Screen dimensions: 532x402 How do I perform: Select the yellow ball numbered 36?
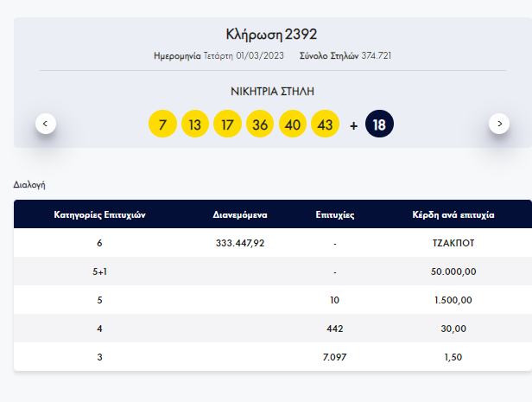(x=260, y=124)
